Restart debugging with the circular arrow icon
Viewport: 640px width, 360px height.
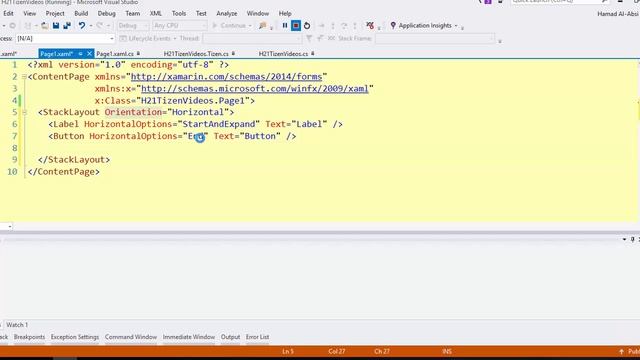(307, 26)
